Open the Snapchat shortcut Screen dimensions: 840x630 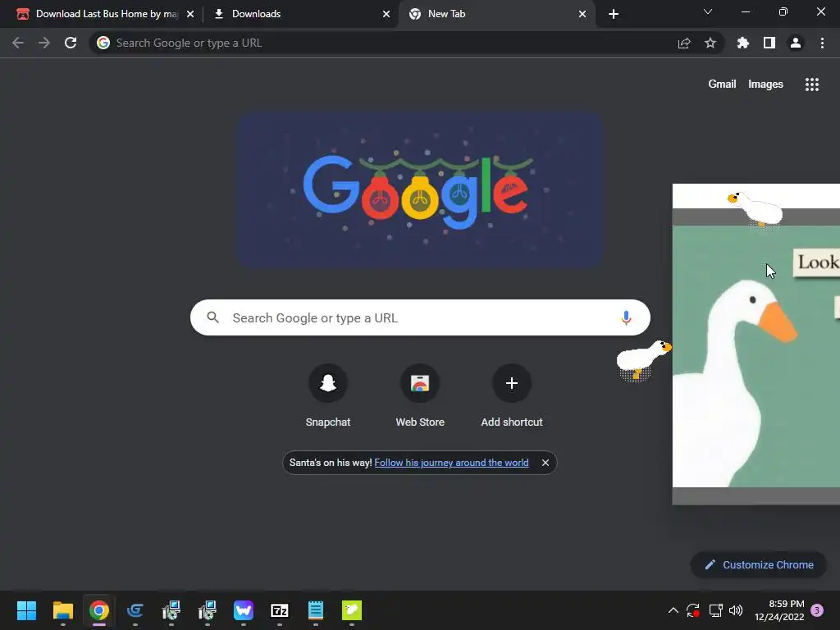pyautogui.click(x=328, y=395)
